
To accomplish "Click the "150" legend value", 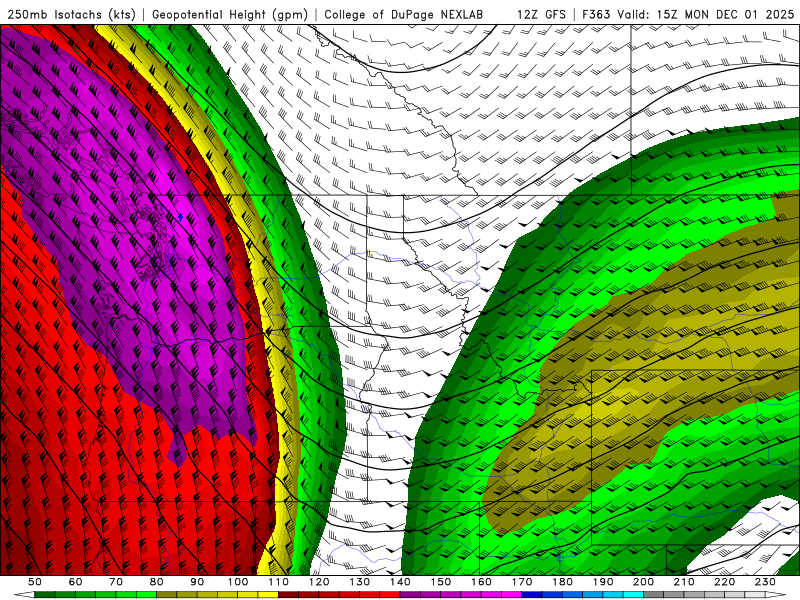I will click(x=441, y=582).
